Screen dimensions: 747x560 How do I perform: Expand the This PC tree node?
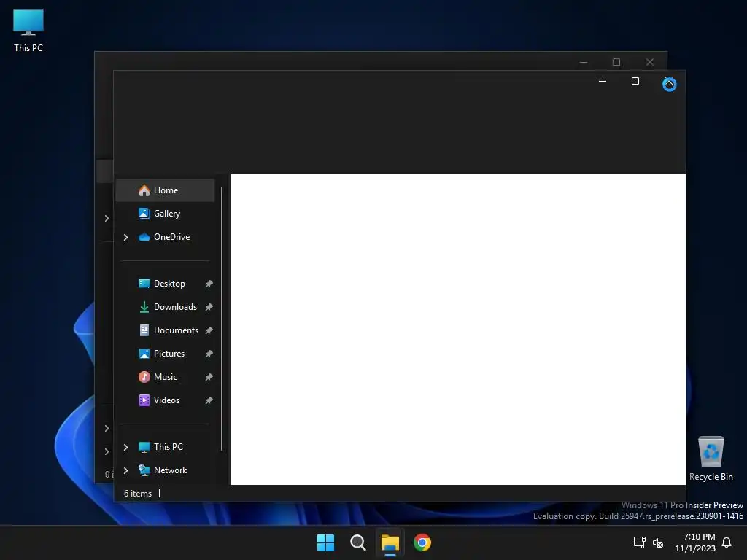125,447
